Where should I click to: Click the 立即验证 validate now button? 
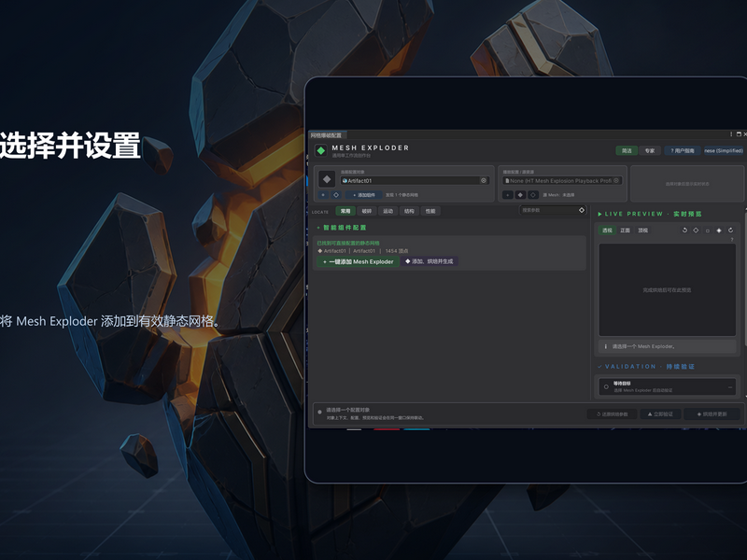660,413
